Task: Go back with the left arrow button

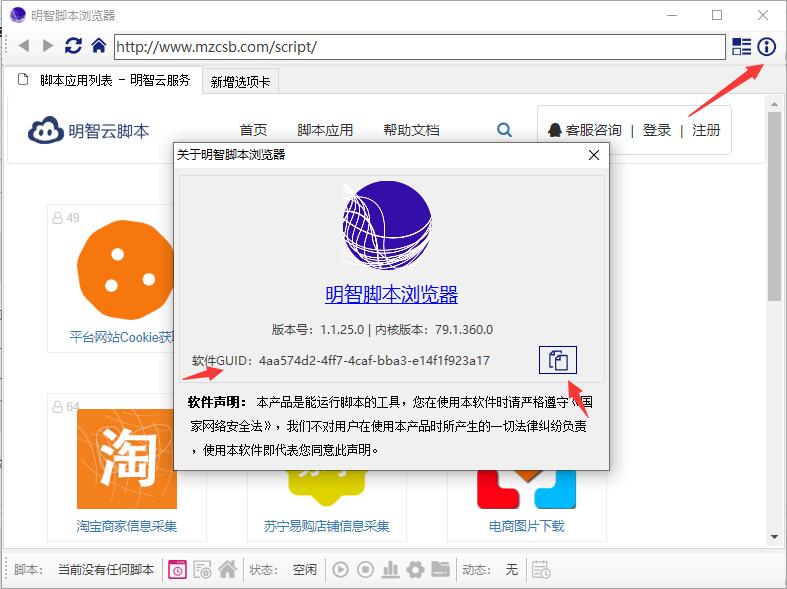Action: click(x=24, y=46)
